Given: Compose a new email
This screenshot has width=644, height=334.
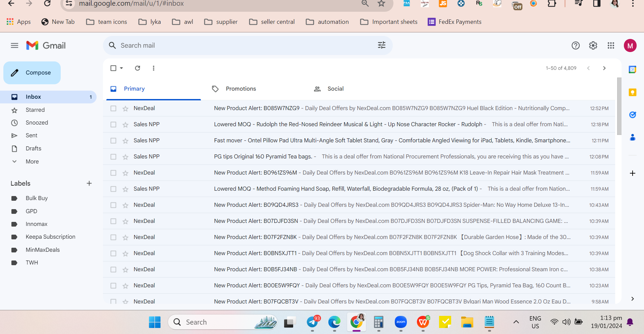Looking at the screenshot, I should (x=32, y=73).
